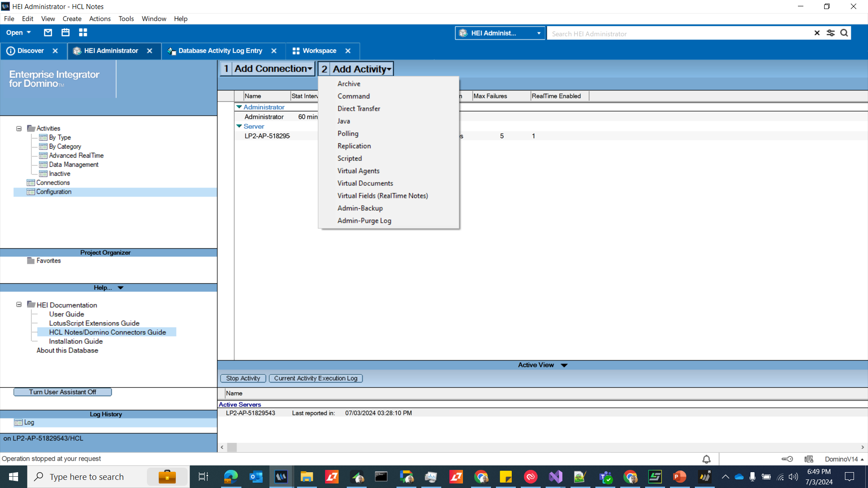Open the HEI Administ... search scope dropdown
868x488 pixels.
coord(500,33)
